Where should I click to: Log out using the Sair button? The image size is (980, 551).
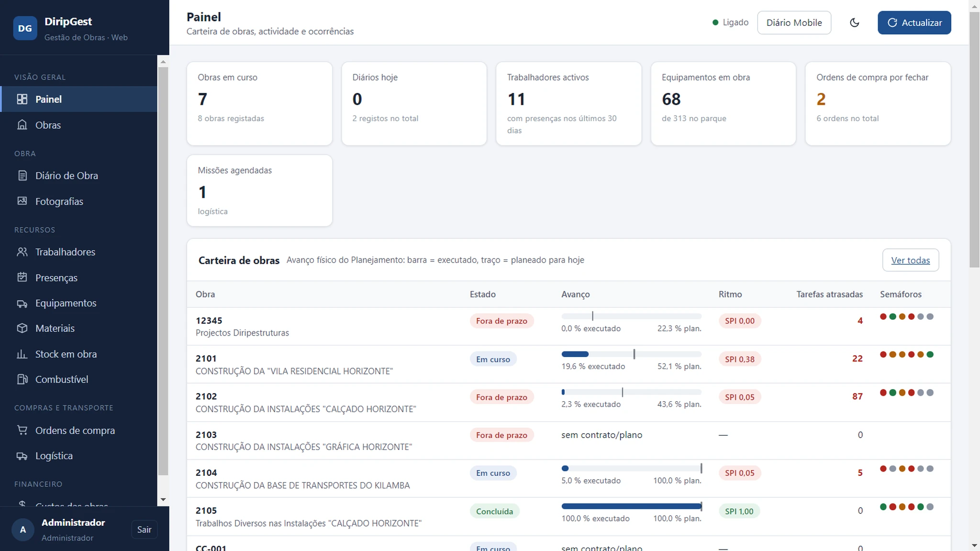[x=144, y=529]
